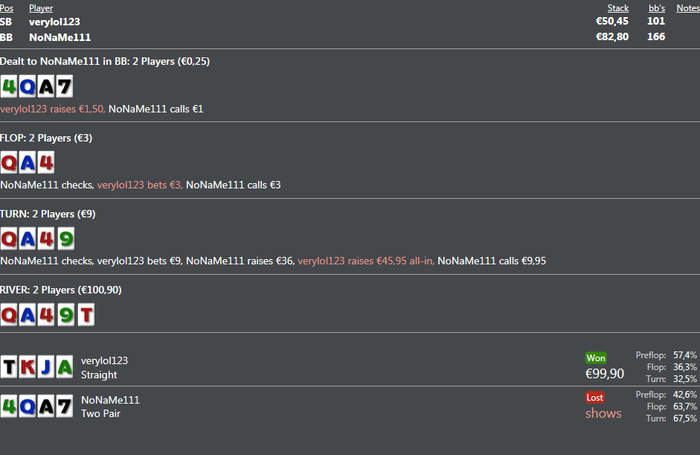Viewport: 700px width, 455px height.
Task: Select player NoNaMe111 in the BB row
Action: (x=60, y=37)
